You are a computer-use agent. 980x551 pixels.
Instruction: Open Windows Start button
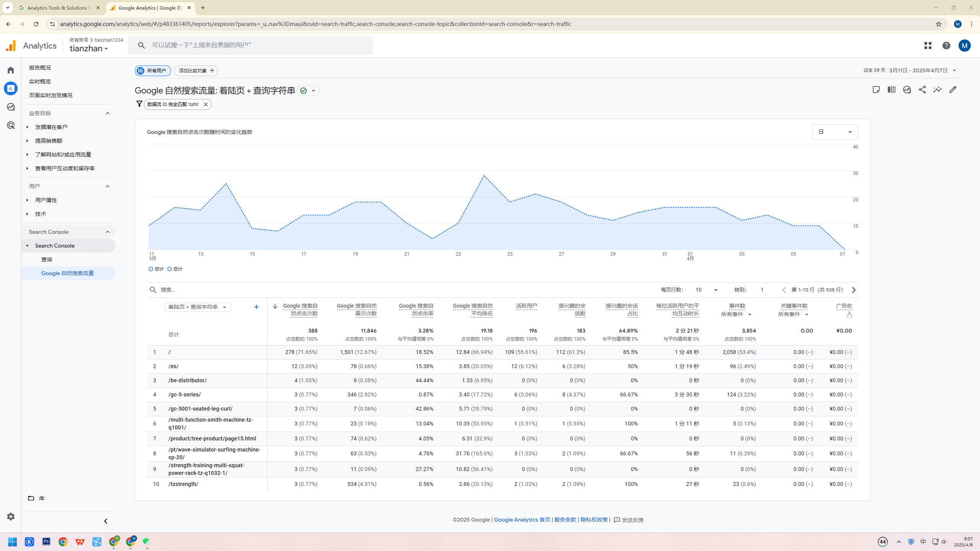click(x=12, y=542)
